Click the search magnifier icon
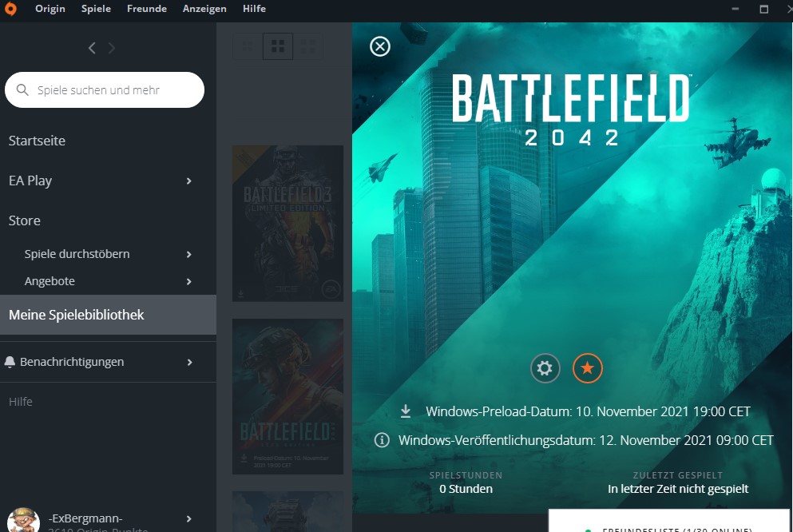 tap(22, 90)
